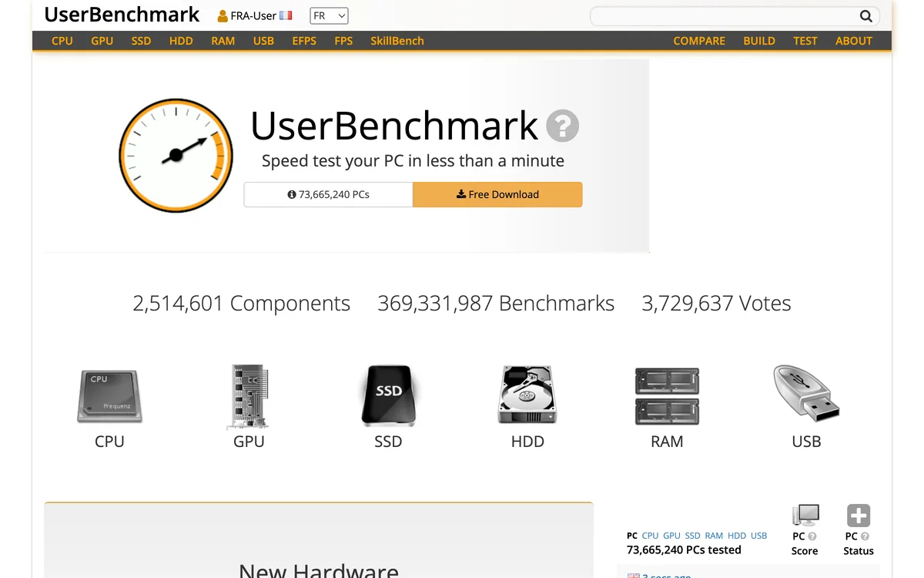This screenshot has height=578, width=924.
Task: Click Speed test your PC tagline
Action: pos(413,161)
